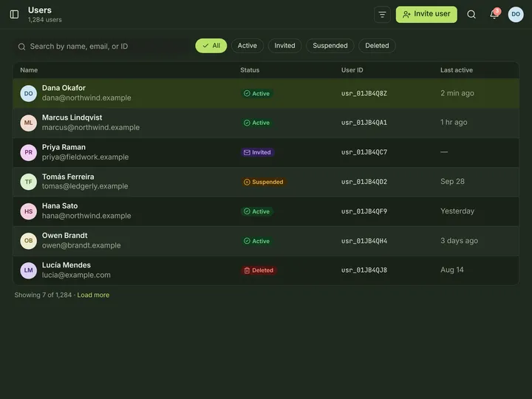Click Owen Brandt's OB avatar
The width and height of the screenshot is (532, 399).
[29, 241]
